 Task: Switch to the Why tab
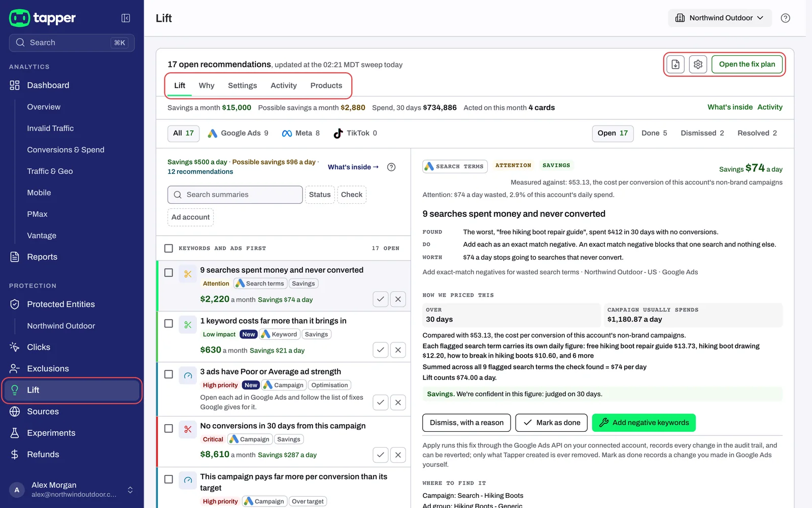point(207,85)
